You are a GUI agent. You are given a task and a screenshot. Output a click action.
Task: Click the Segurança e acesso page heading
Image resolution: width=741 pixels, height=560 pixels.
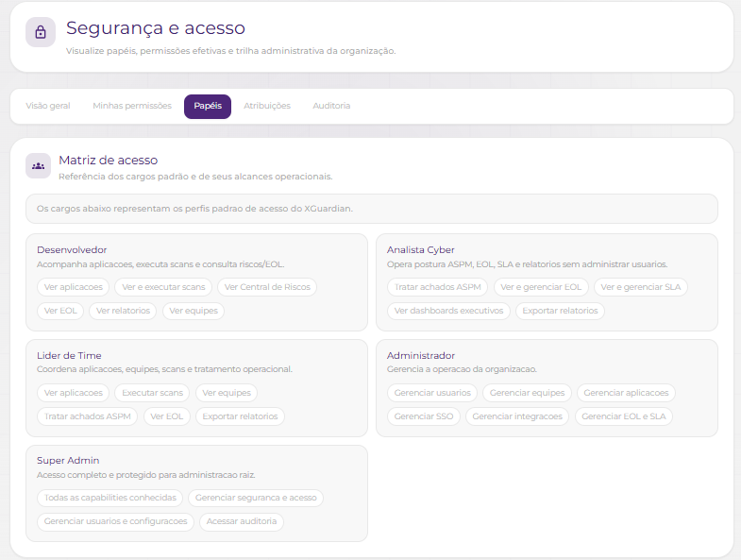156,28
